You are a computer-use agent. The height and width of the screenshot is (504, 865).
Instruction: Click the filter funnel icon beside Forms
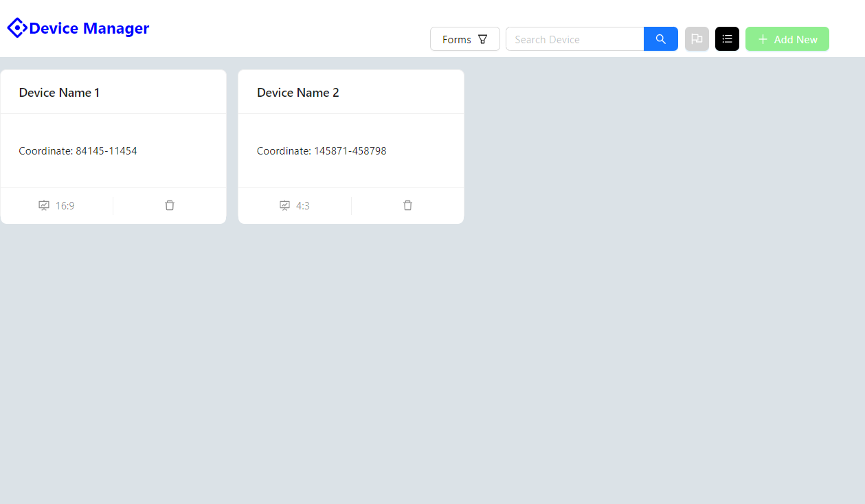coord(484,39)
